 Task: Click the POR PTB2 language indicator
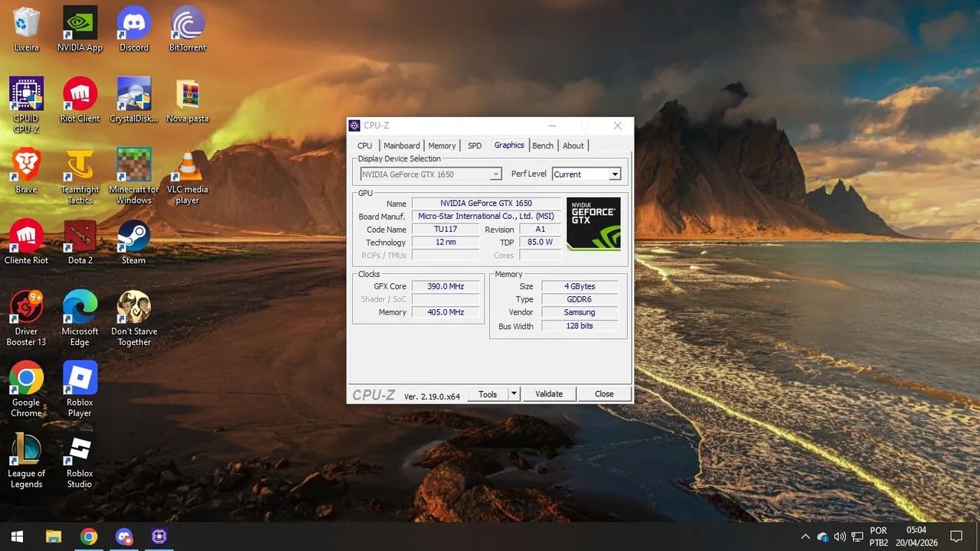[x=879, y=536]
